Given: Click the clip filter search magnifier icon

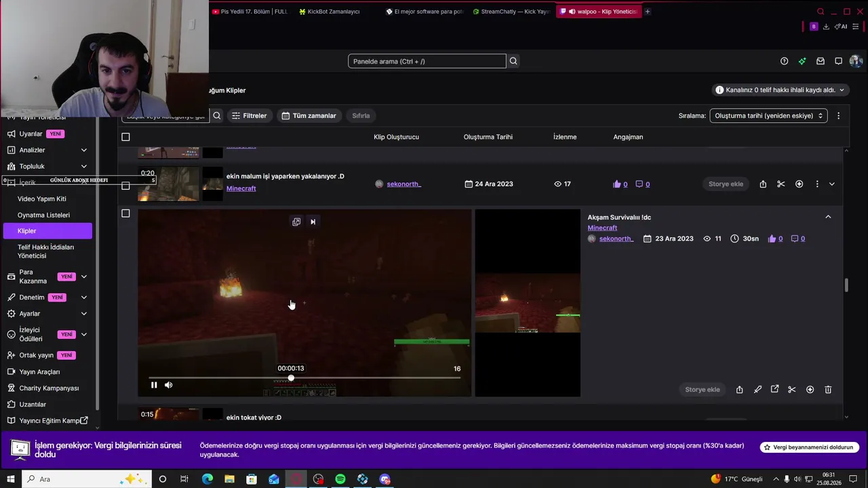Looking at the screenshot, I should click(x=217, y=116).
